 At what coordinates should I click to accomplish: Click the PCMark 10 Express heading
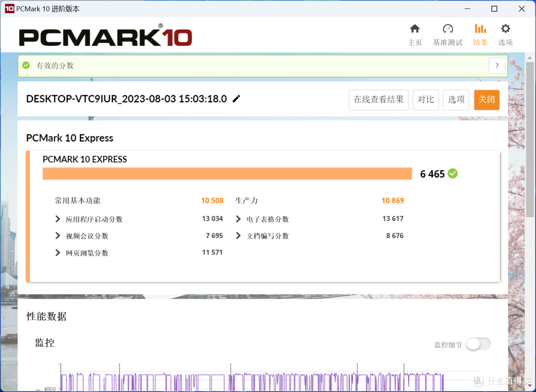tap(70, 138)
